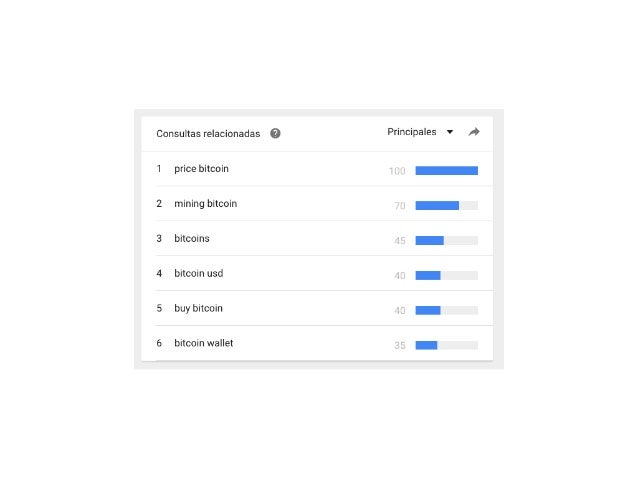Viewport: 638px width, 479px height.
Task: Open the 'mining bitcoin' query
Action: pos(205,204)
